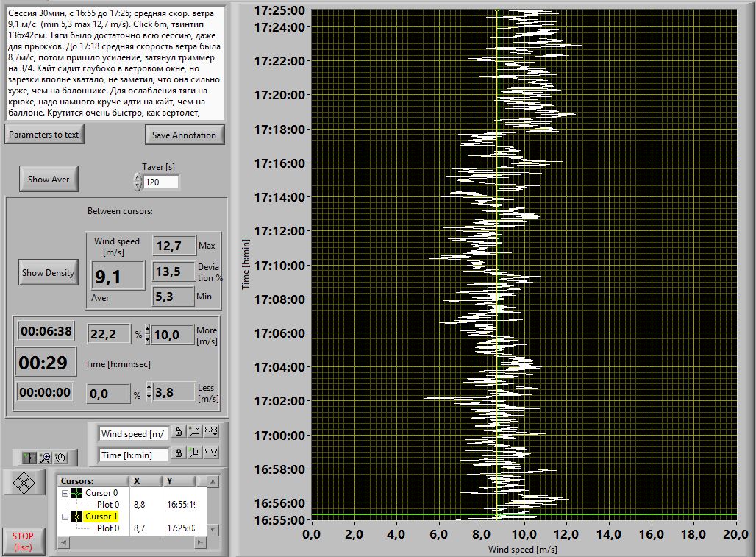Increment the Taver [s] value
Viewport: 756px width, 557px height.
pos(138,177)
